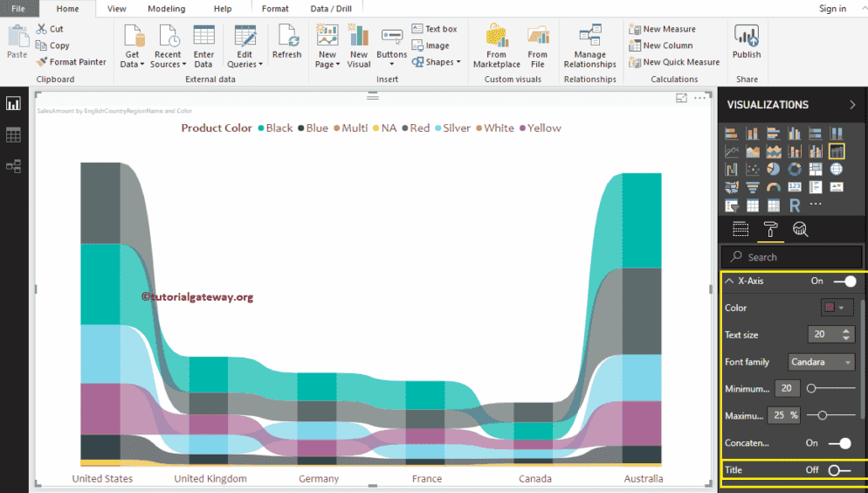The image size is (868, 493).
Task: Collapse the X-Axis section chevron
Action: [729, 281]
